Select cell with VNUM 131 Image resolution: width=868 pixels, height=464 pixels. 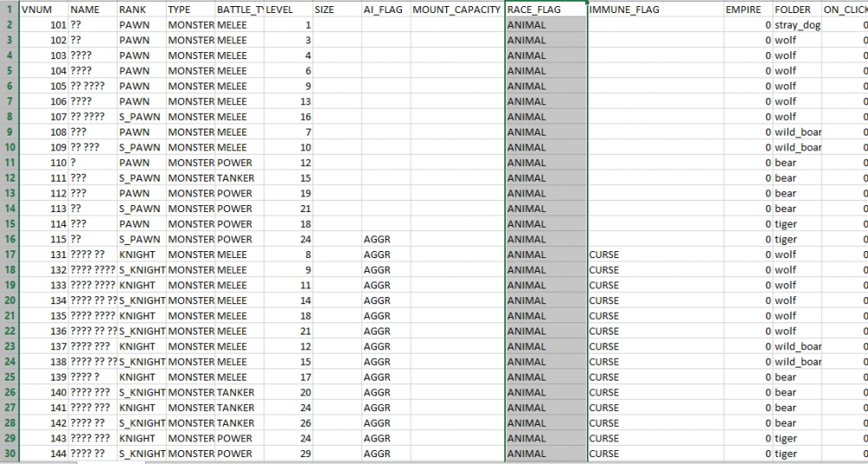coord(44,255)
